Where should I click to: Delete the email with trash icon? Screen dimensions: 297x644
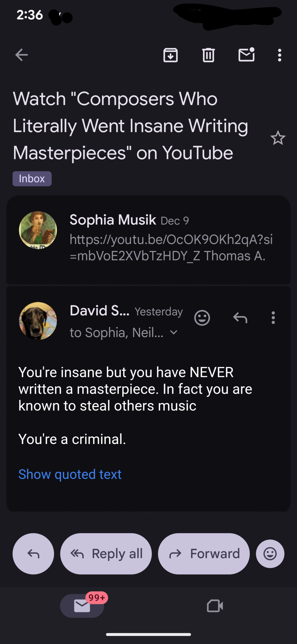tap(208, 55)
